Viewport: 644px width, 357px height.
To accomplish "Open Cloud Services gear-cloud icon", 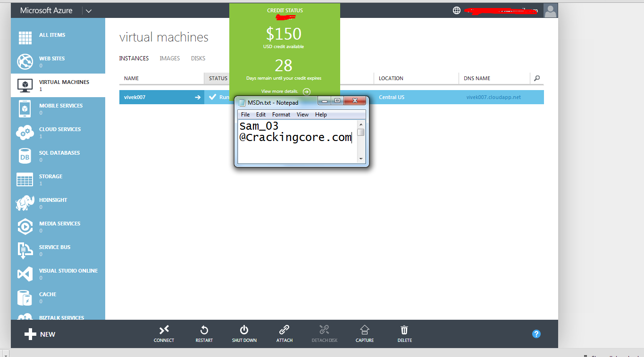I will (25, 133).
